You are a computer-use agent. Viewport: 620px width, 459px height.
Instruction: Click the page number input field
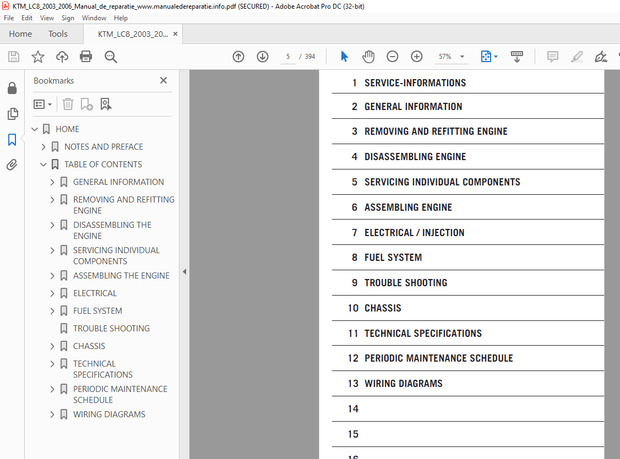coord(288,57)
